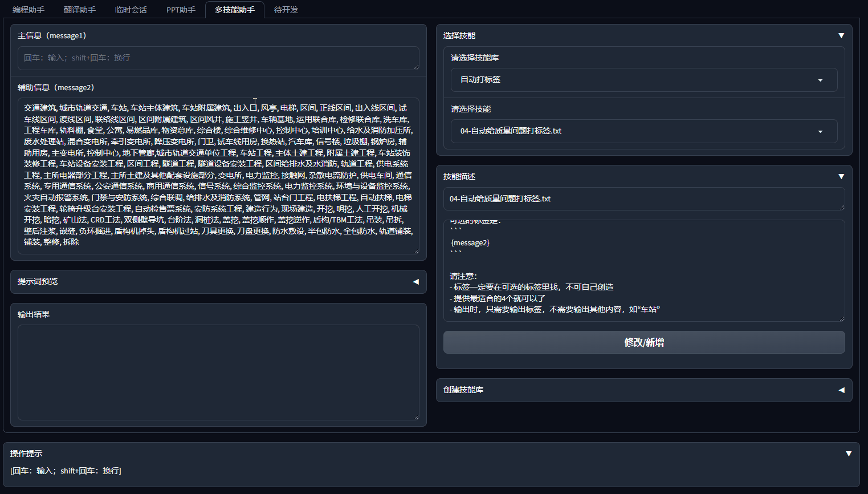Collapse the 选择技能 panel arrow

click(x=841, y=35)
